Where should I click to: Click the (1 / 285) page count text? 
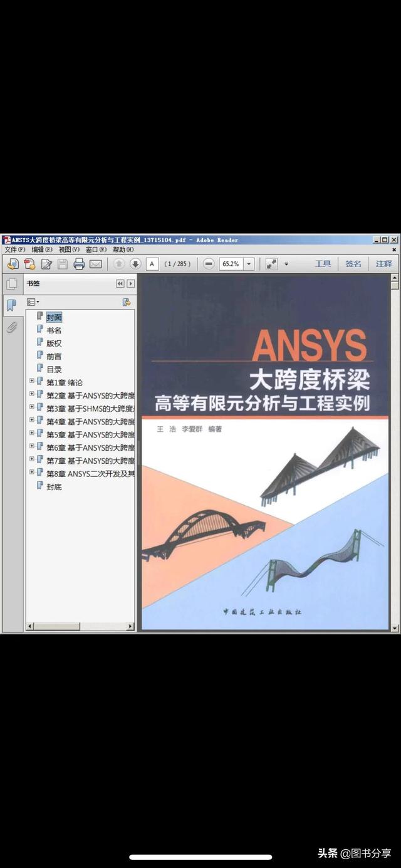tap(177, 264)
